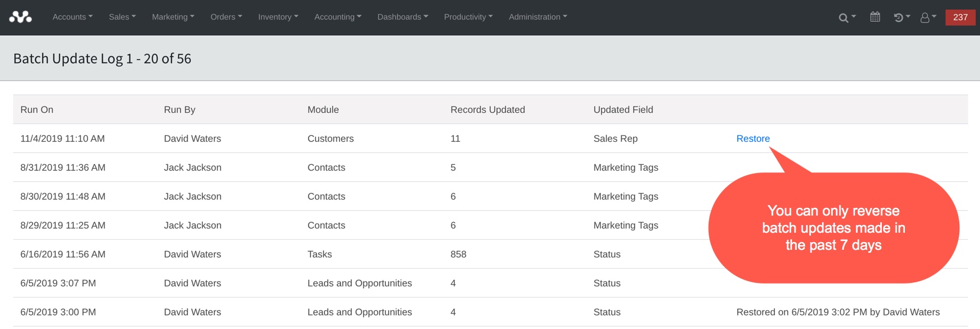Open the Productivity menu
This screenshot has height=329, width=980.
click(x=469, y=17)
